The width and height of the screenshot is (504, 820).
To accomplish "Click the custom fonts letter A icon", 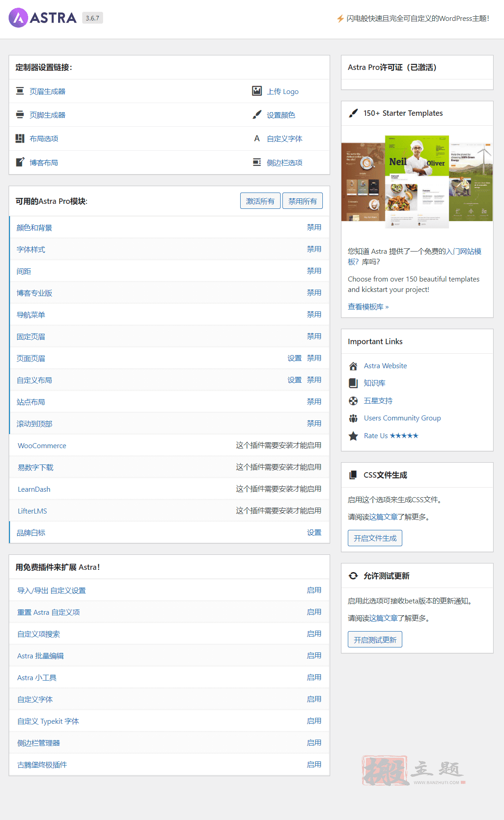I will pyautogui.click(x=257, y=138).
